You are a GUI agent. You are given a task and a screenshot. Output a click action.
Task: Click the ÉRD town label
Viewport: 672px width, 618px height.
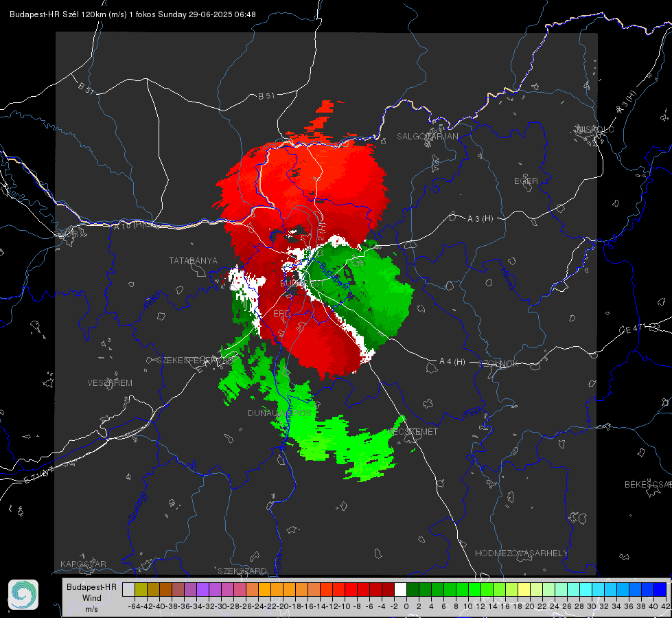click(281, 314)
